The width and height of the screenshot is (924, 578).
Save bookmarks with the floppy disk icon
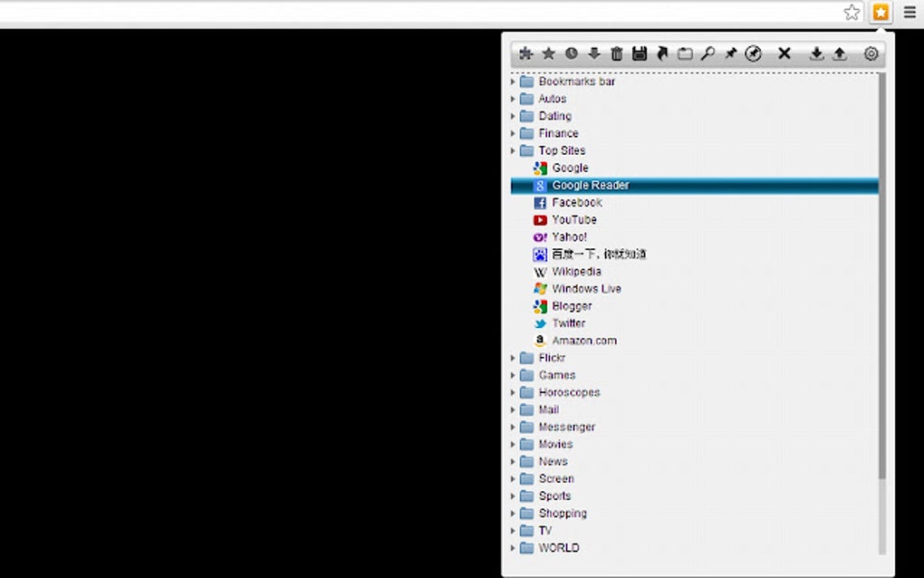pyautogui.click(x=640, y=53)
